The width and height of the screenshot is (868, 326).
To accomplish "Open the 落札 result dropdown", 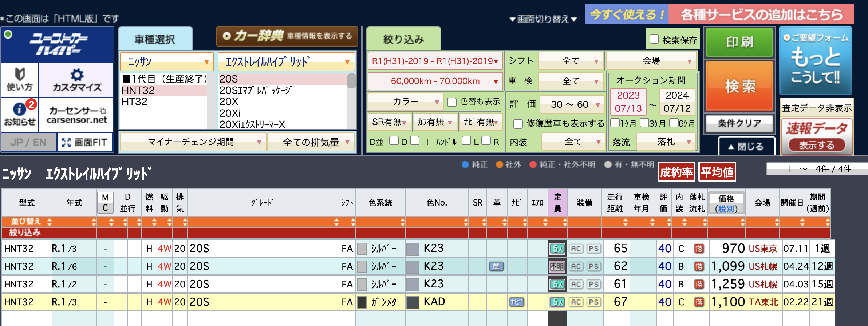I will [x=666, y=142].
